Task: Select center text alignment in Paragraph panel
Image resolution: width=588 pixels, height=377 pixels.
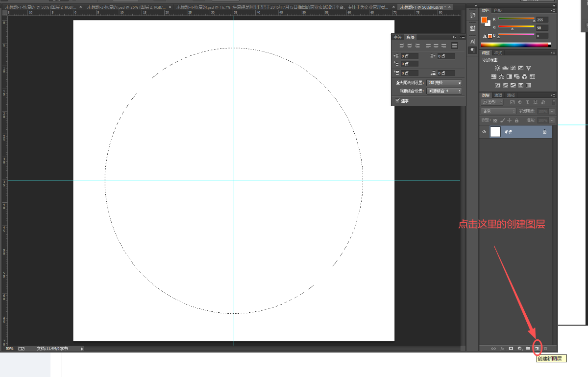Action: (409, 46)
